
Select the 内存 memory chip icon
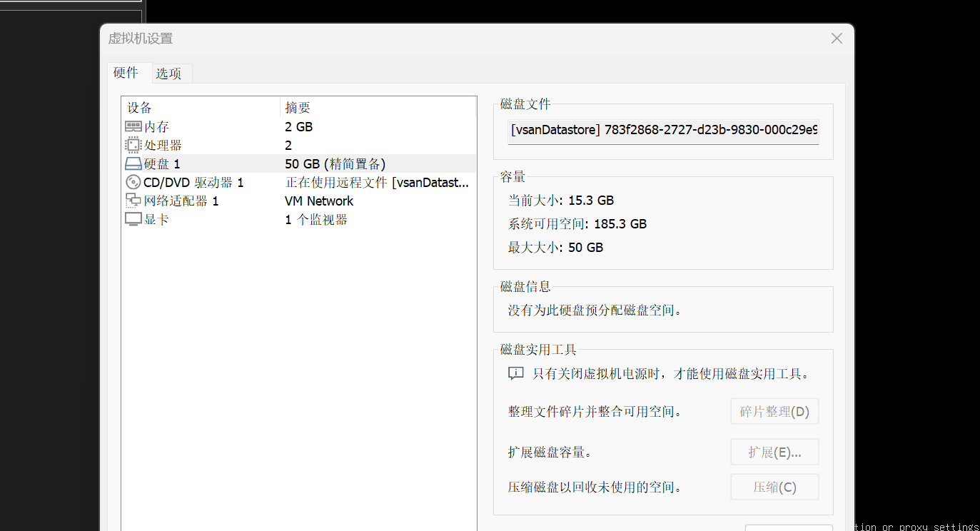[133, 126]
